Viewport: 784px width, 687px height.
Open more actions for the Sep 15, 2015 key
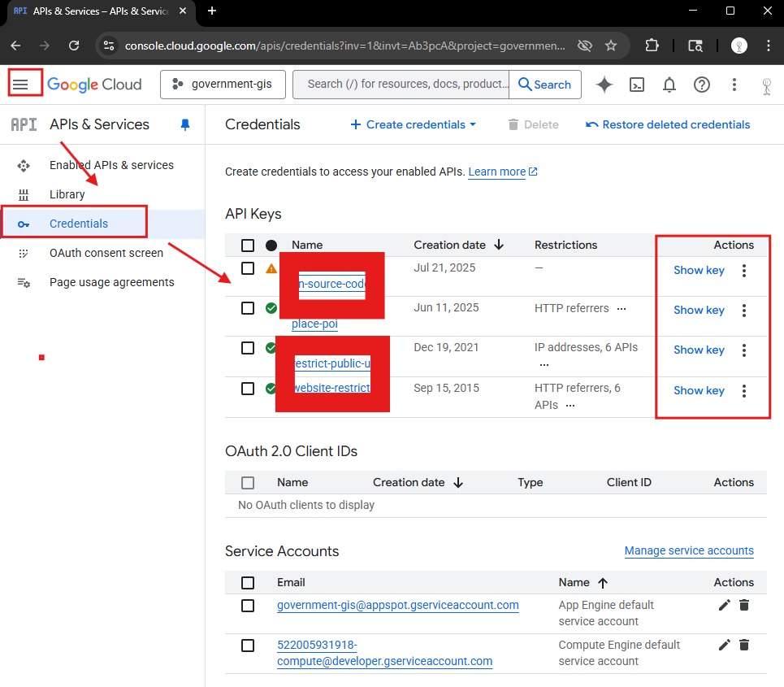(x=744, y=391)
